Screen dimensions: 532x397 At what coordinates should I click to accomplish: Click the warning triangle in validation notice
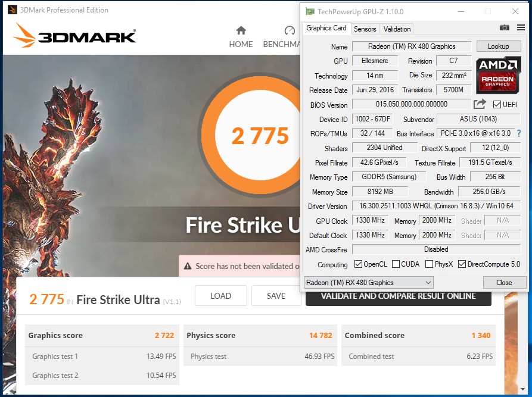click(188, 266)
